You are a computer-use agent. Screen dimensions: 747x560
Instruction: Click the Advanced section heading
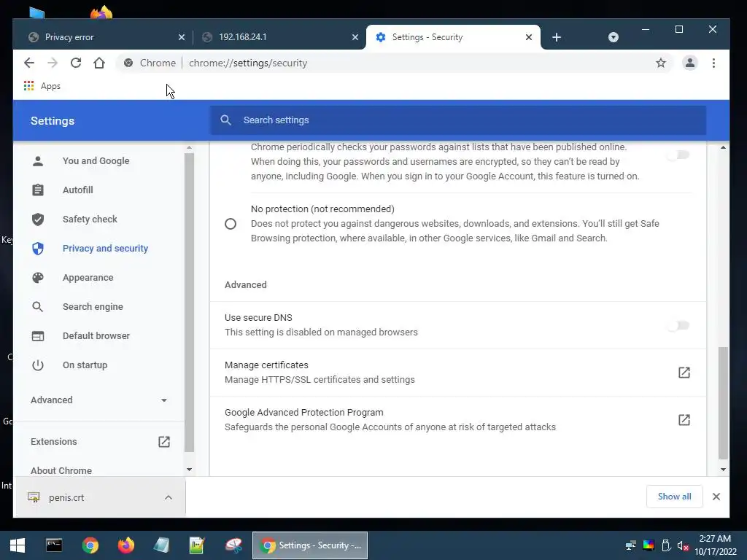click(245, 285)
